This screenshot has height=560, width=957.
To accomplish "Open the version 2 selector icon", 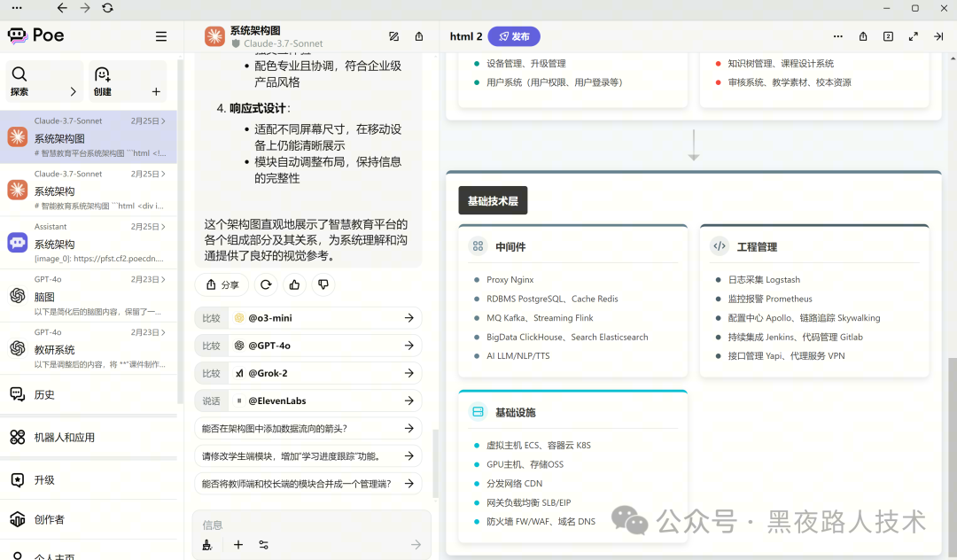I will point(888,36).
